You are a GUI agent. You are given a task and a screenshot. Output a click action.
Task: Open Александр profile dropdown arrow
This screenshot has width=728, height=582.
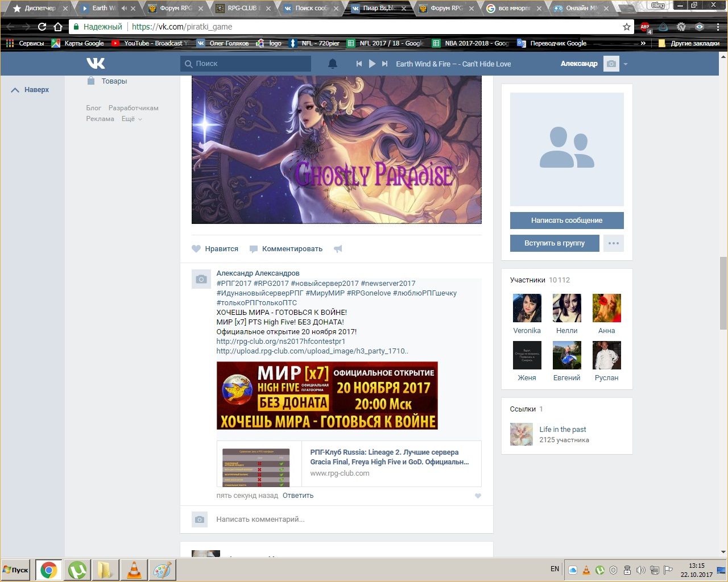pyautogui.click(x=626, y=64)
